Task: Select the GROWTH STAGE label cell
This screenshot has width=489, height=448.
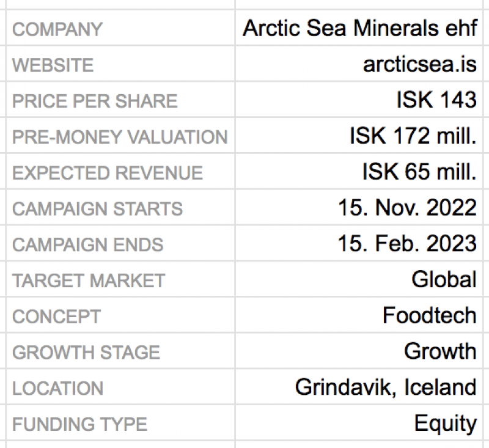Action: pos(86,353)
